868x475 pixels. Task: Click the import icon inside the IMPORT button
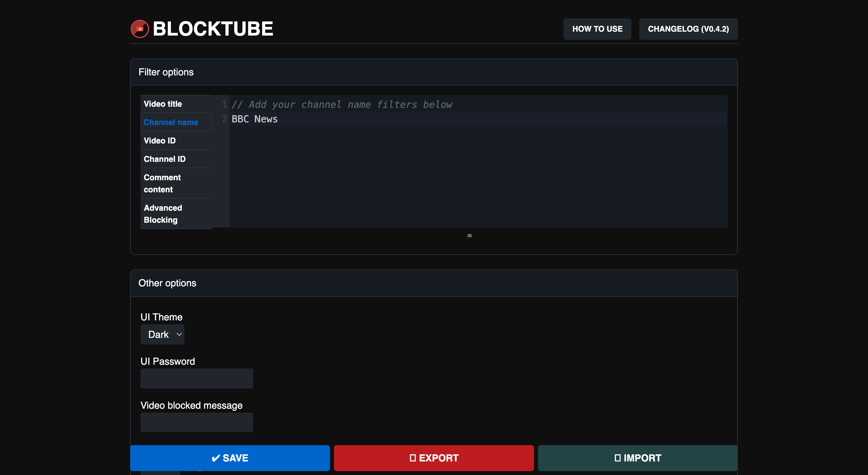(618, 458)
